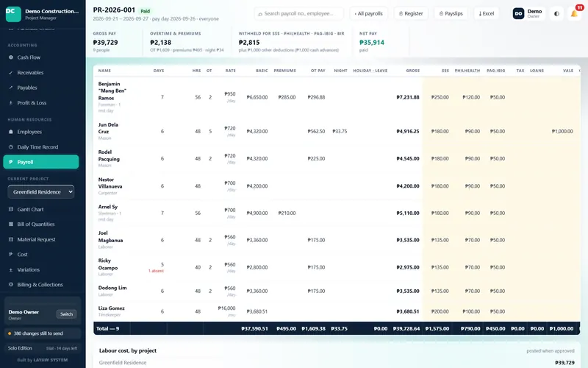Click Joel Magbanua name

tap(110, 236)
